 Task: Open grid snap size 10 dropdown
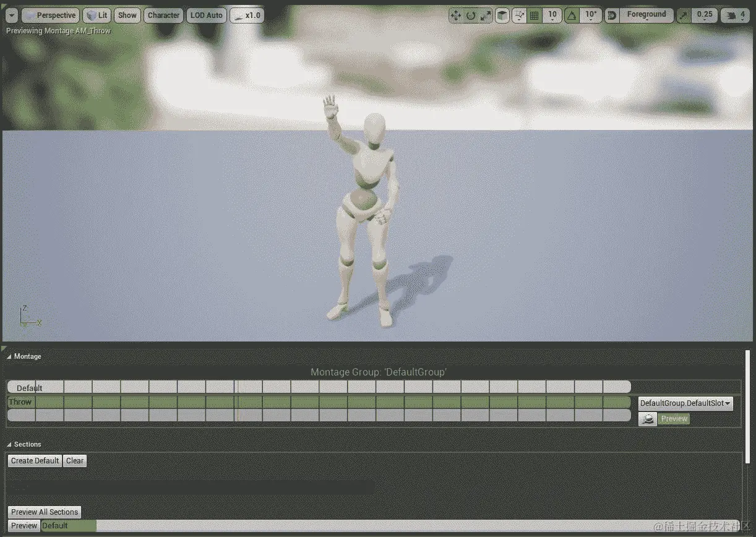click(552, 15)
